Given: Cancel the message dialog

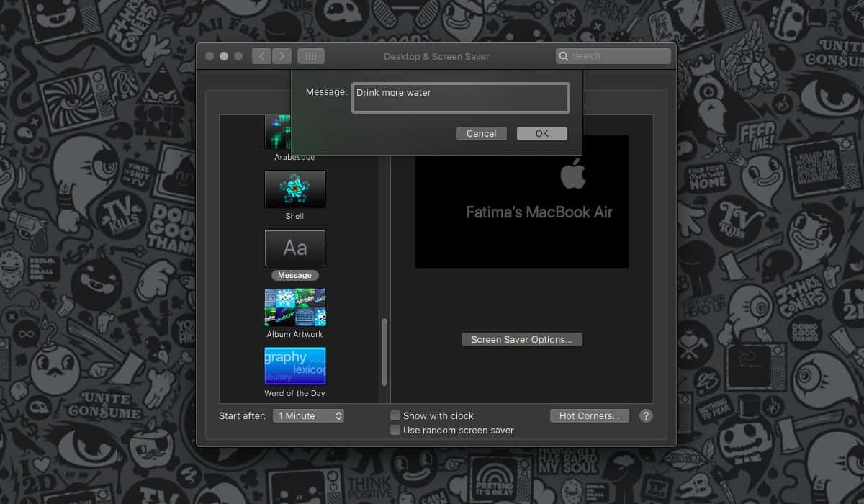Looking at the screenshot, I should coord(481,133).
